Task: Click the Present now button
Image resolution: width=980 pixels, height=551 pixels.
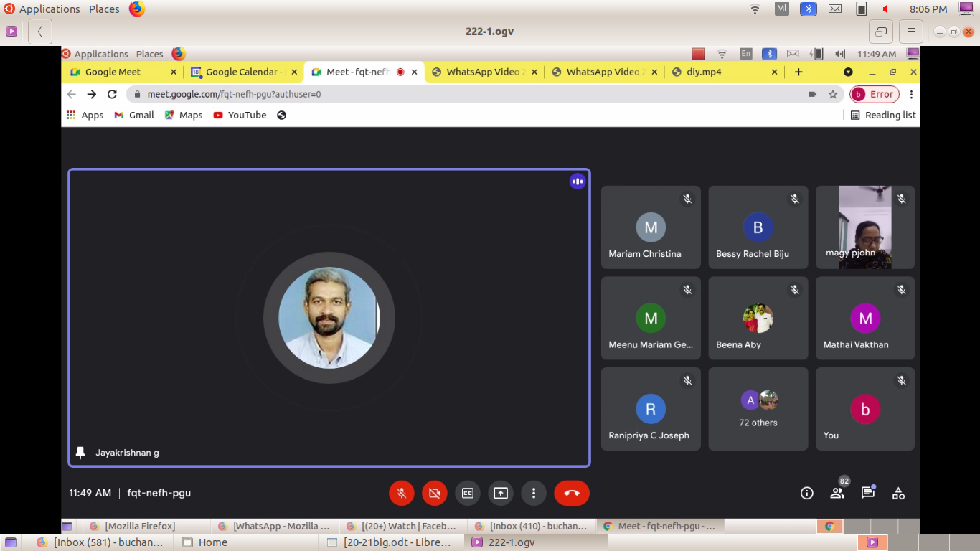Action: coord(501,493)
